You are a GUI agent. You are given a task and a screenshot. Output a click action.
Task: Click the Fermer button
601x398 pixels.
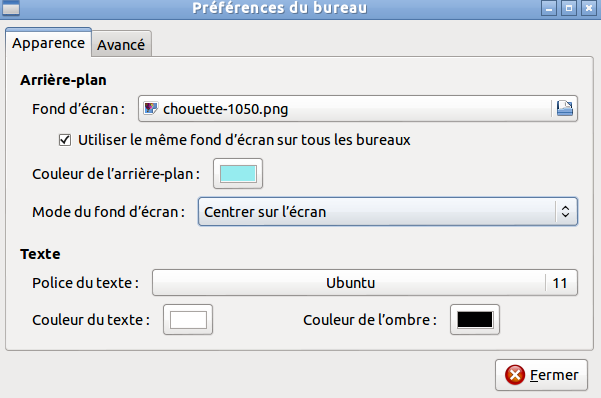point(541,375)
